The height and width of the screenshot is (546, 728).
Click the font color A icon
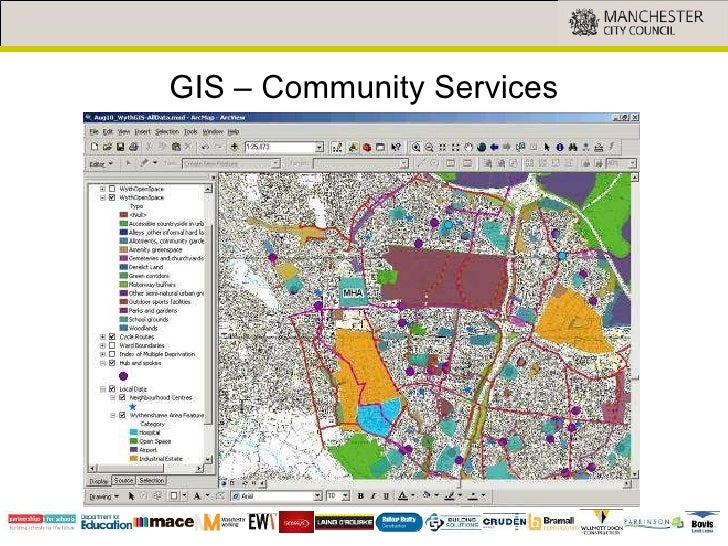403,496
